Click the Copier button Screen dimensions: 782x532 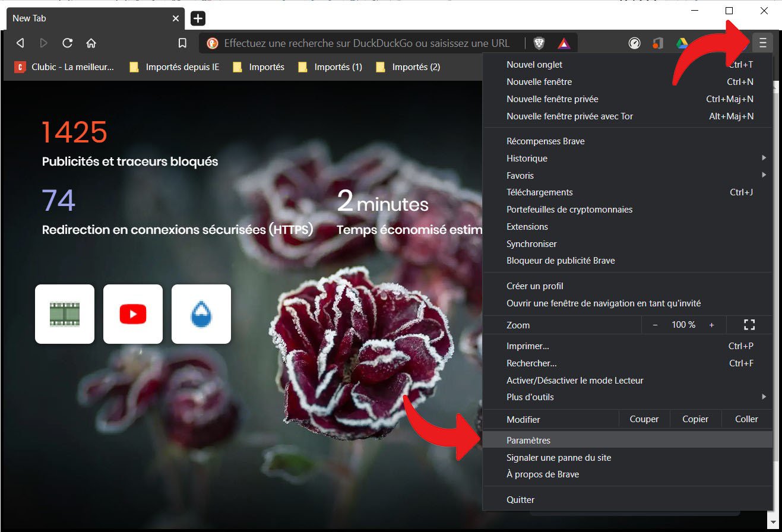pyautogui.click(x=695, y=419)
